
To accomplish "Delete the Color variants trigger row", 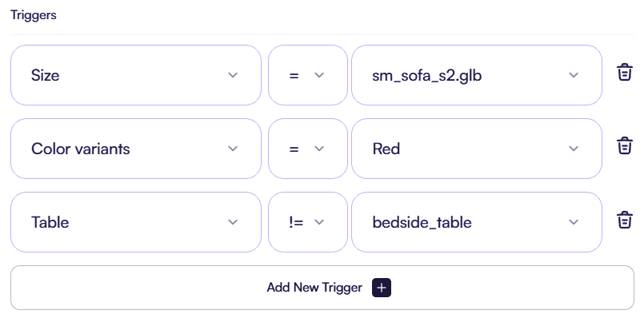I will pyautogui.click(x=625, y=146).
